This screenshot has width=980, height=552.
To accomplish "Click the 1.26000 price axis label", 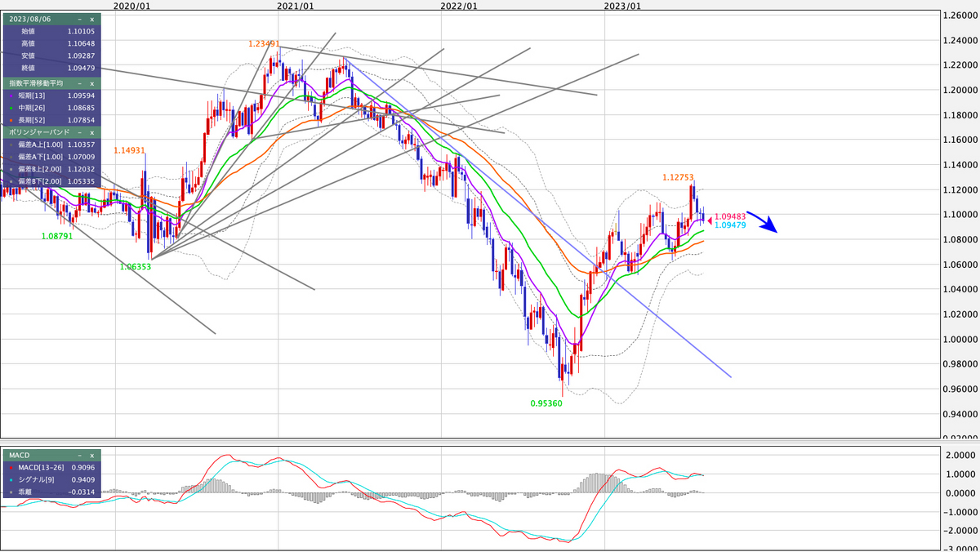I will (960, 16).
